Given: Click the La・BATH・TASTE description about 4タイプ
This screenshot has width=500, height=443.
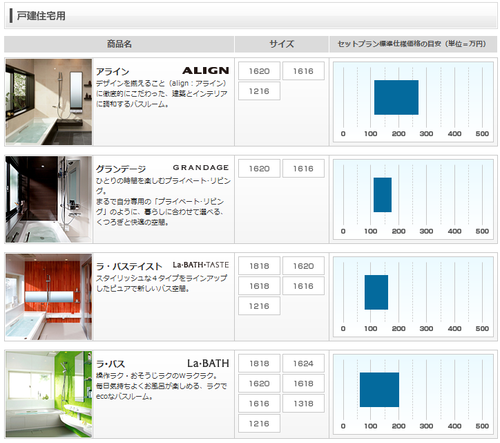Looking at the screenshot, I should 162,283.
